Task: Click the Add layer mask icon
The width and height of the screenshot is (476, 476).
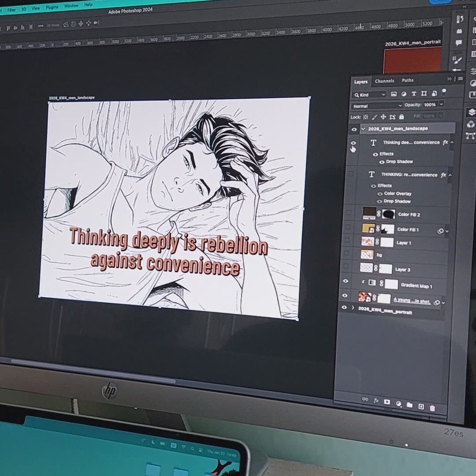Action: [387, 402]
